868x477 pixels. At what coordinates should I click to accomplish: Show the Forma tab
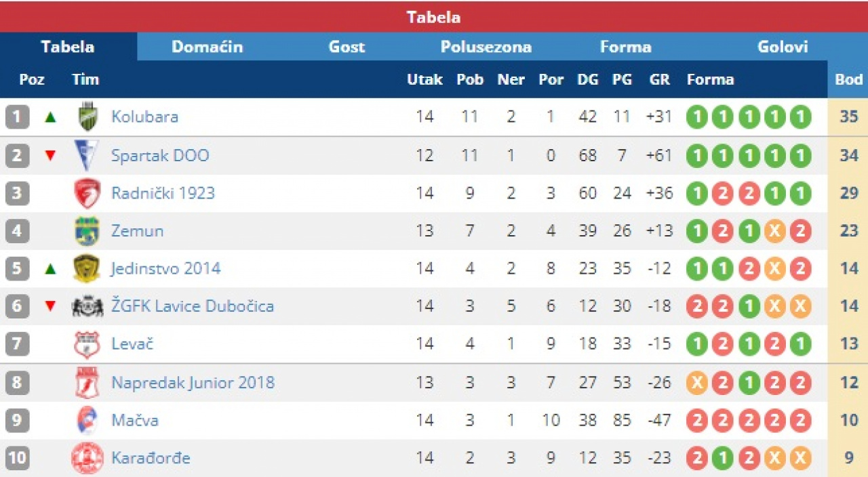point(625,47)
